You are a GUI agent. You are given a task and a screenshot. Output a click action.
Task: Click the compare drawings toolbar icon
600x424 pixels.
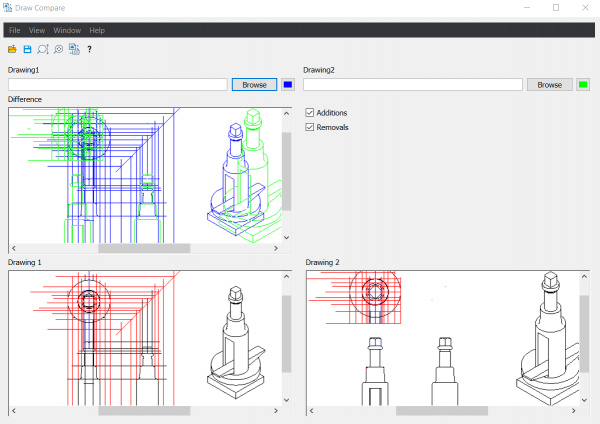(74, 49)
